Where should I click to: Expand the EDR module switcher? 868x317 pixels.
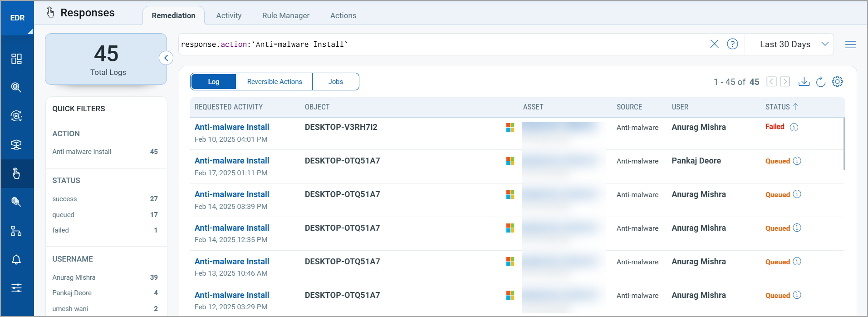tap(17, 18)
